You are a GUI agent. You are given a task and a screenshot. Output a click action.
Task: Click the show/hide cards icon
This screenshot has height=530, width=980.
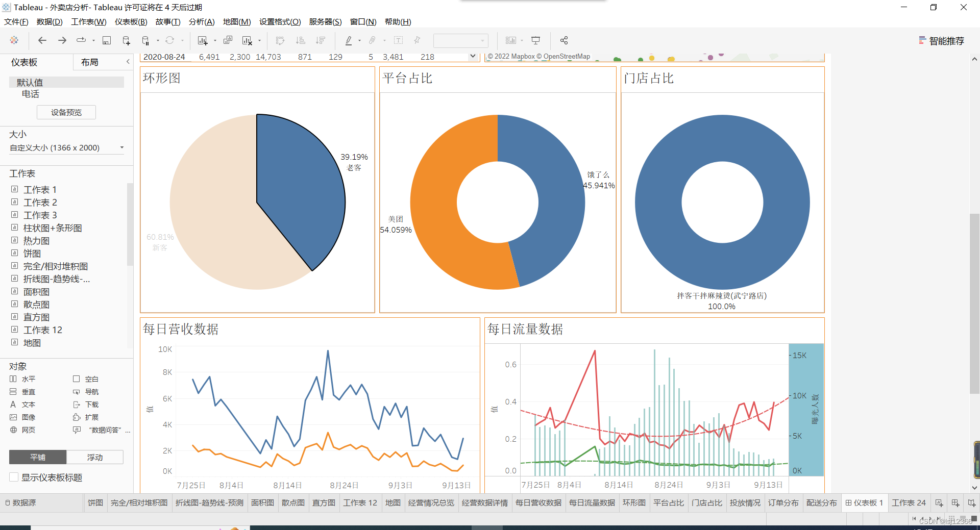coord(511,40)
